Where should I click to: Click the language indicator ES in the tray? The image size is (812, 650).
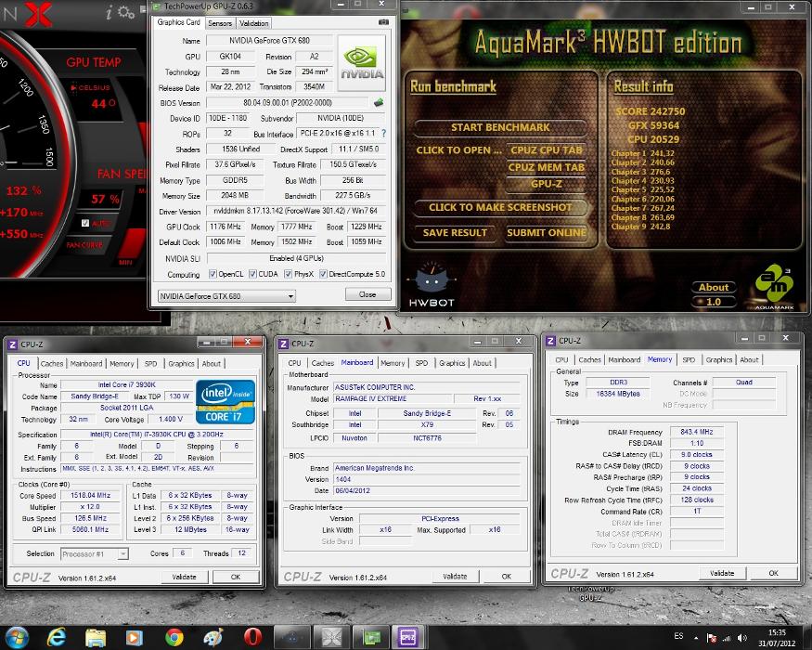click(x=678, y=636)
